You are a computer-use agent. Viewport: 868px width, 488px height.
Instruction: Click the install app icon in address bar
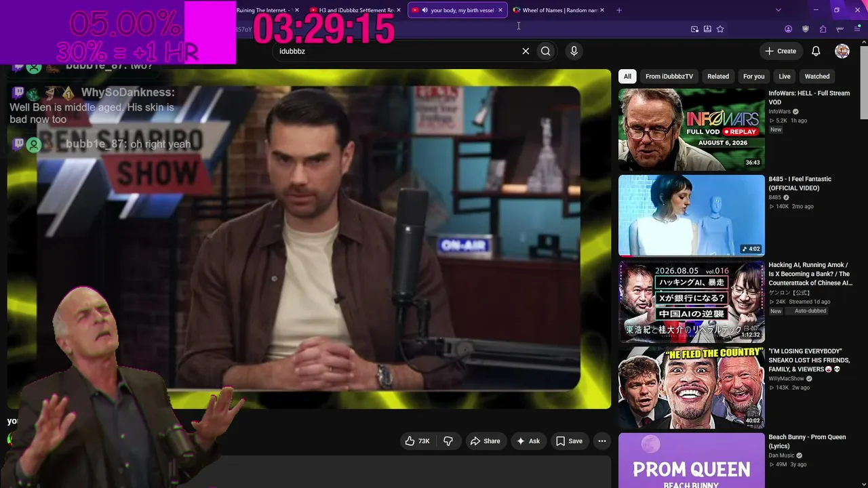pyautogui.click(x=707, y=29)
